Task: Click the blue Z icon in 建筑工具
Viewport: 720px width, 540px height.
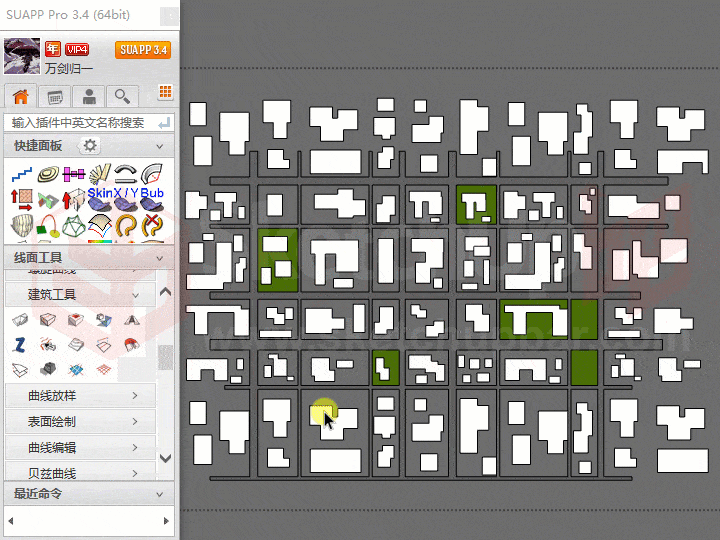Action: pyautogui.click(x=20, y=344)
